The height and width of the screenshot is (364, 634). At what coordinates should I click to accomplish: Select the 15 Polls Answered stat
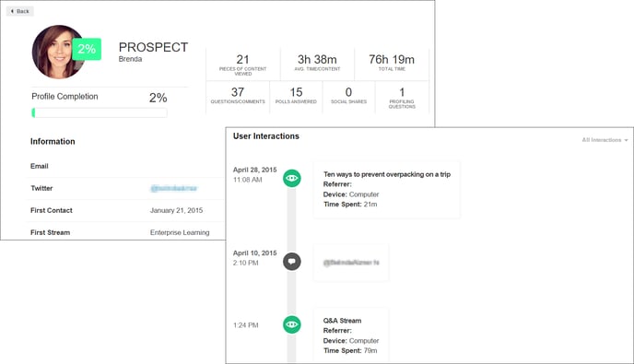296,97
